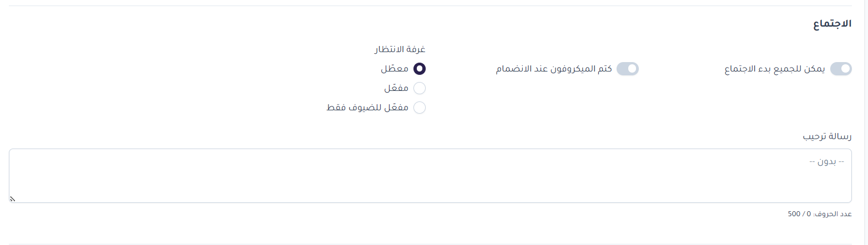The image size is (868, 245).
Task: Click the "مفعّل للضيوف فقط" label text
Action: (367, 108)
